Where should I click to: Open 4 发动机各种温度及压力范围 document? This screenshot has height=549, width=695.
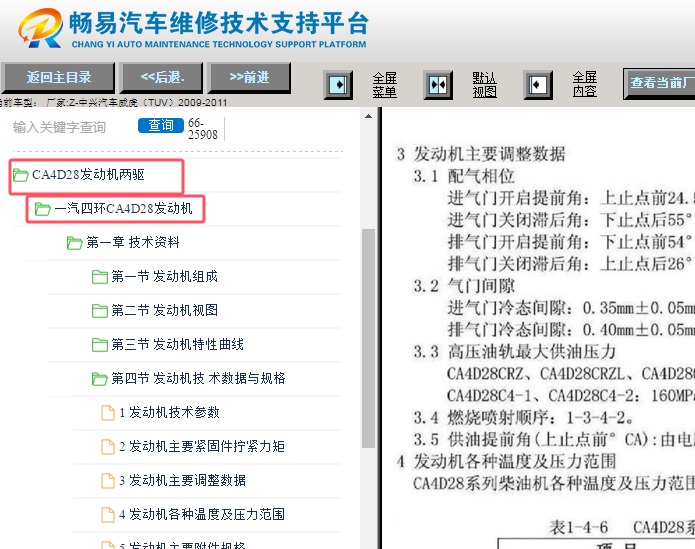pyautogui.click(x=202, y=514)
